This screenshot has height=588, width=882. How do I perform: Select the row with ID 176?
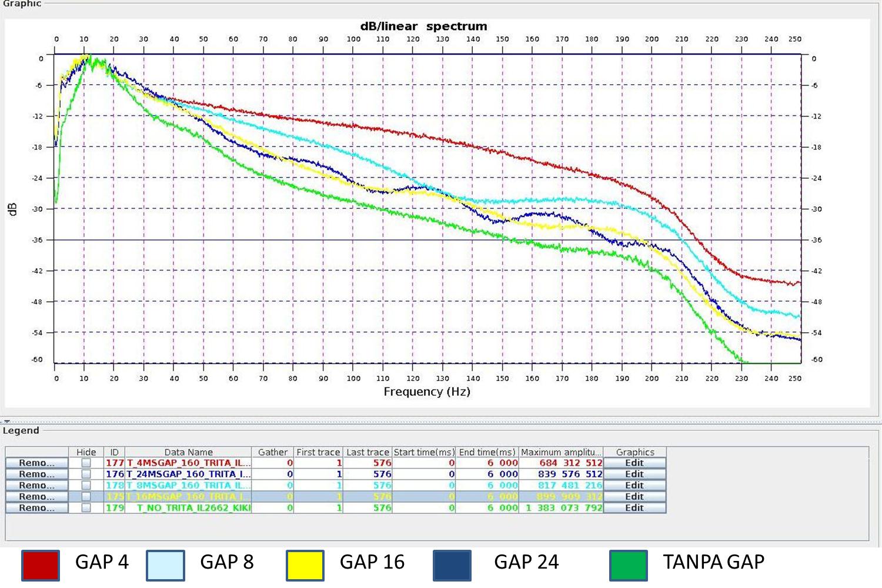(188, 474)
